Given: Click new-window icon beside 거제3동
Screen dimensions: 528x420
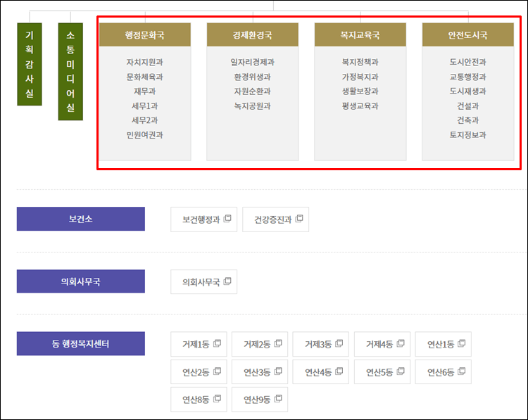Looking at the screenshot, I should click(339, 343).
